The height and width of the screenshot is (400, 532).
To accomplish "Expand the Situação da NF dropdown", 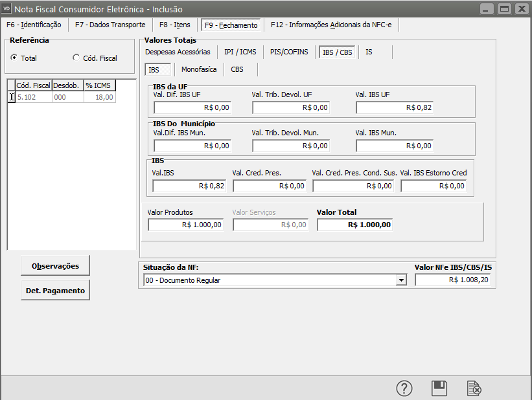I will click(x=402, y=280).
